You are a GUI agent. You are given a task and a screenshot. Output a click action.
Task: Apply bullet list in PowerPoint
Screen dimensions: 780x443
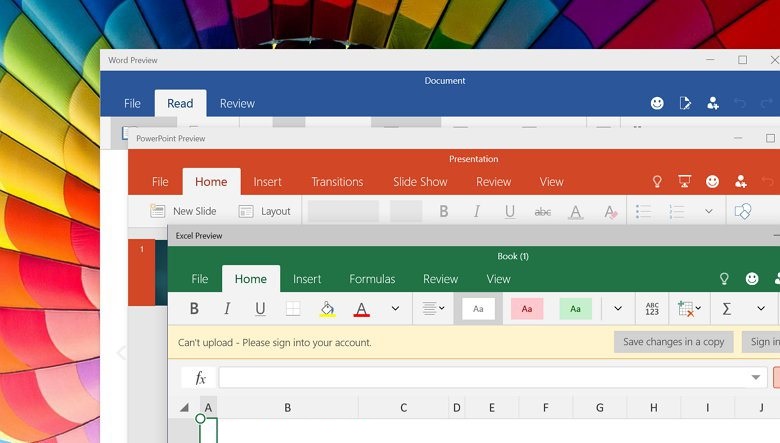643,212
